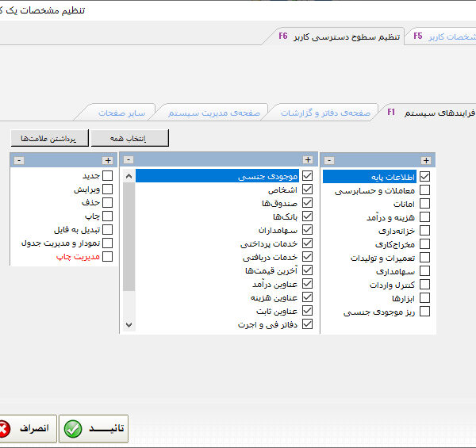This screenshot has width=476, height=448.
Task: Click minus icon in left panel header
Action: [19, 159]
